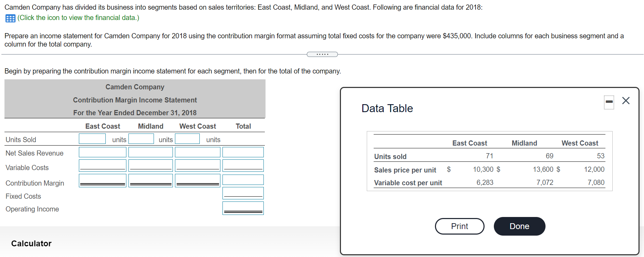Click the Data Table heading
This screenshot has width=644, height=257.
pyautogui.click(x=387, y=108)
